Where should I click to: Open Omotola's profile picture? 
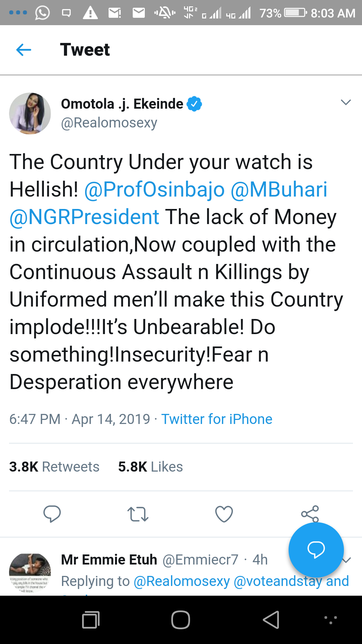click(x=30, y=113)
